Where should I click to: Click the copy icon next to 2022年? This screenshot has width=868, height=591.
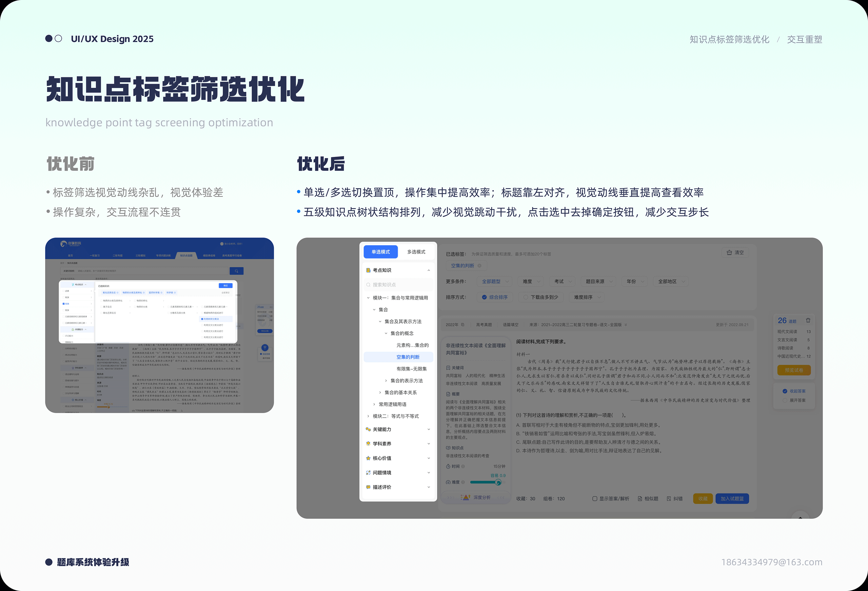[x=462, y=325]
